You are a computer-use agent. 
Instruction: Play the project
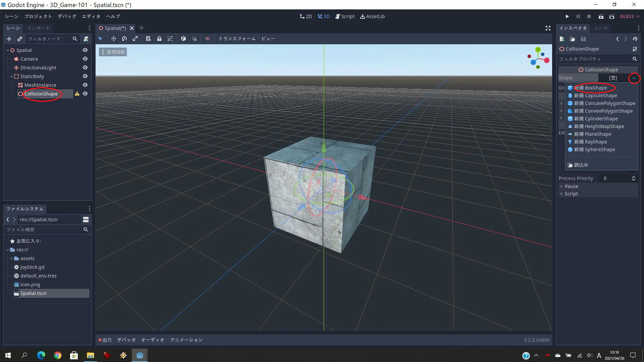[x=567, y=16]
